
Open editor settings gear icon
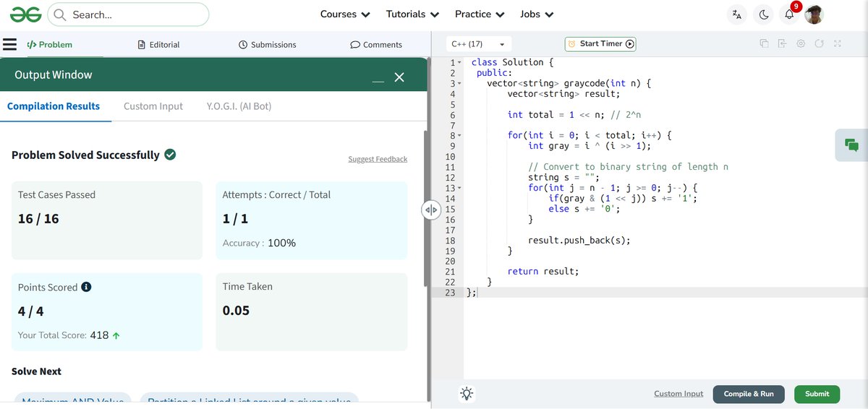coord(801,44)
